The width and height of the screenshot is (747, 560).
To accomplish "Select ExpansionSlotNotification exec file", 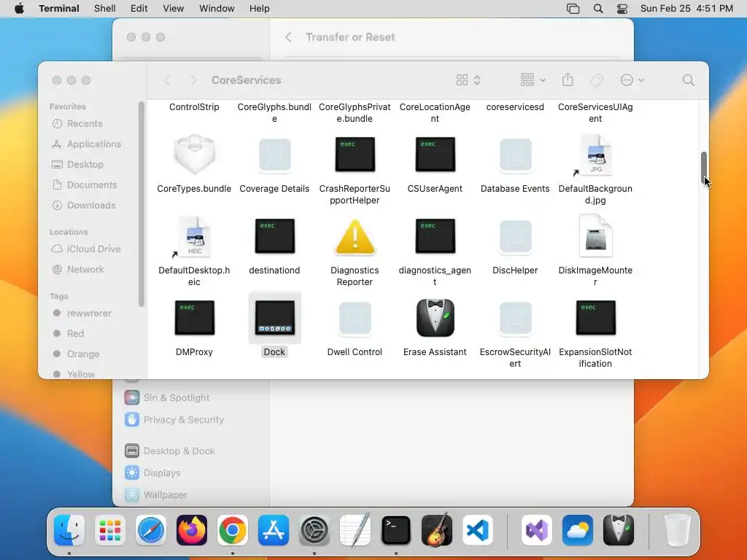I will (595, 318).
